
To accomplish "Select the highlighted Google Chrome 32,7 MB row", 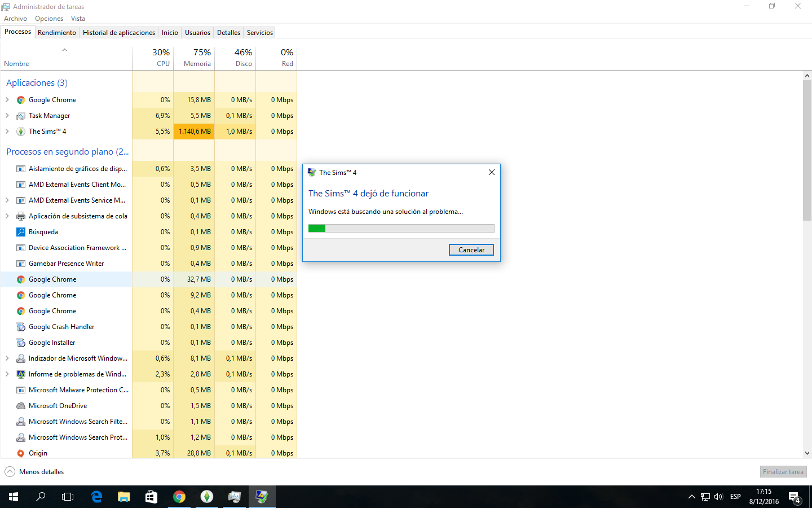I will (148, 279).
